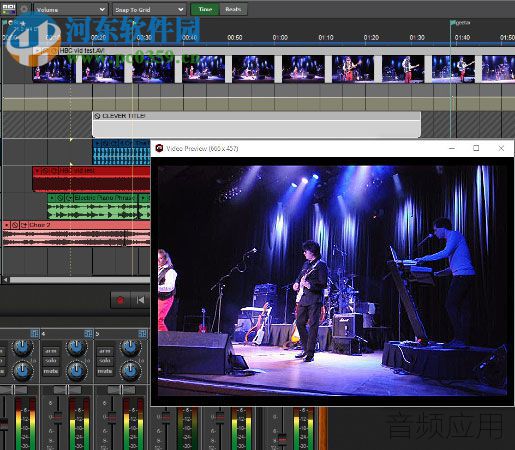
Task: Open the mixer strip 5 settings icon
Action: click(142, 333)
